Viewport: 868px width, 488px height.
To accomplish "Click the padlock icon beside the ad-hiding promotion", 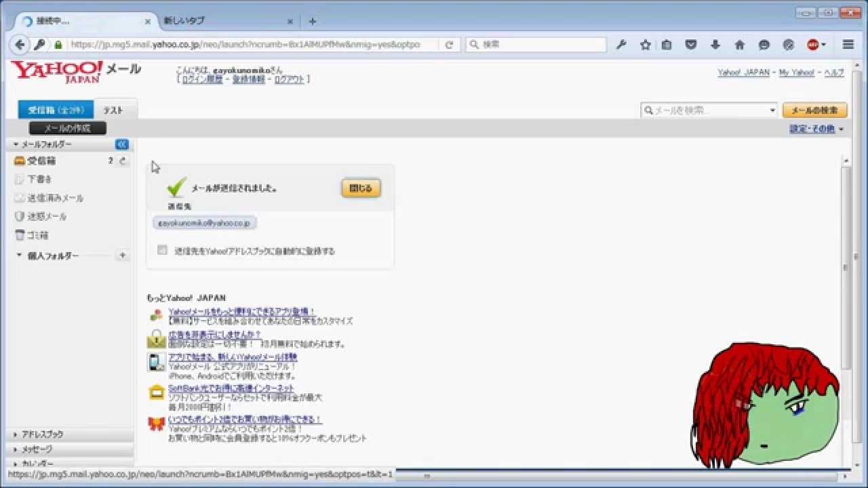I will tap(156, 338).
